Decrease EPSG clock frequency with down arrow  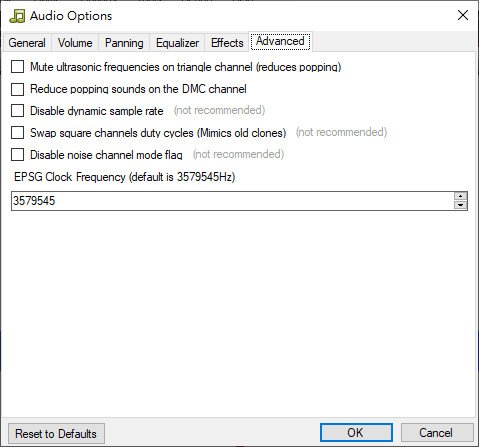pyautogui.click(x=460, y=205)
